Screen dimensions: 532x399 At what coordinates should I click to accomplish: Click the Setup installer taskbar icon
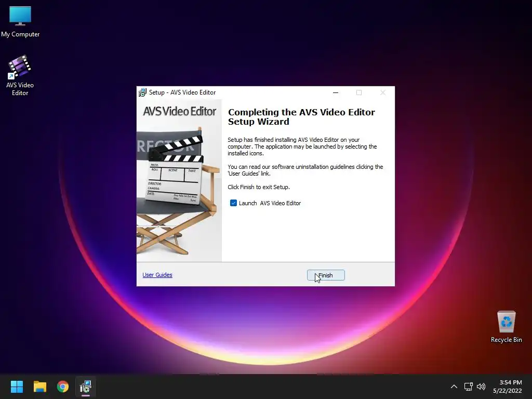tap(86, 387)
